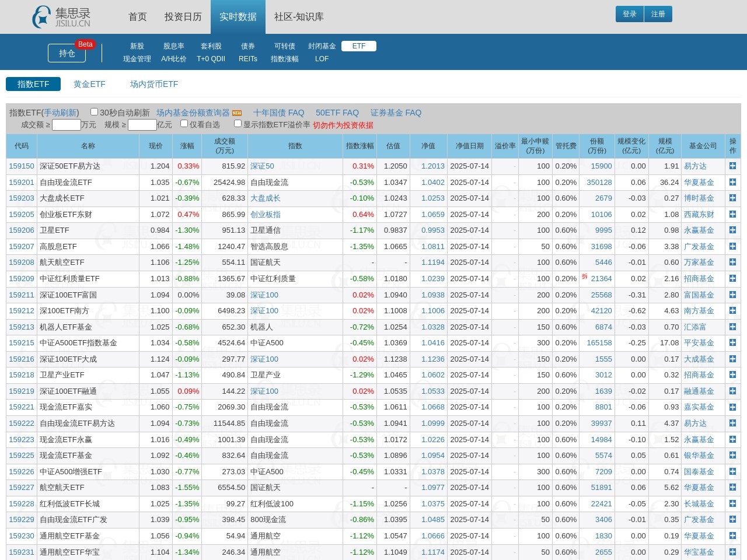Switch to 黄金ETF tab
Image resolution: width=747 pixels, height=560 pixels.
tap(89, 84)
